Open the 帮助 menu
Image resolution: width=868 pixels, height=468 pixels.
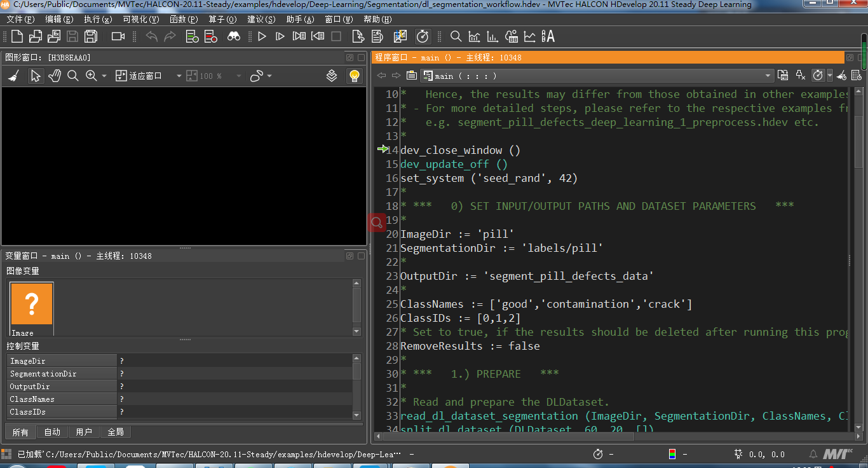tap(377, 20)
